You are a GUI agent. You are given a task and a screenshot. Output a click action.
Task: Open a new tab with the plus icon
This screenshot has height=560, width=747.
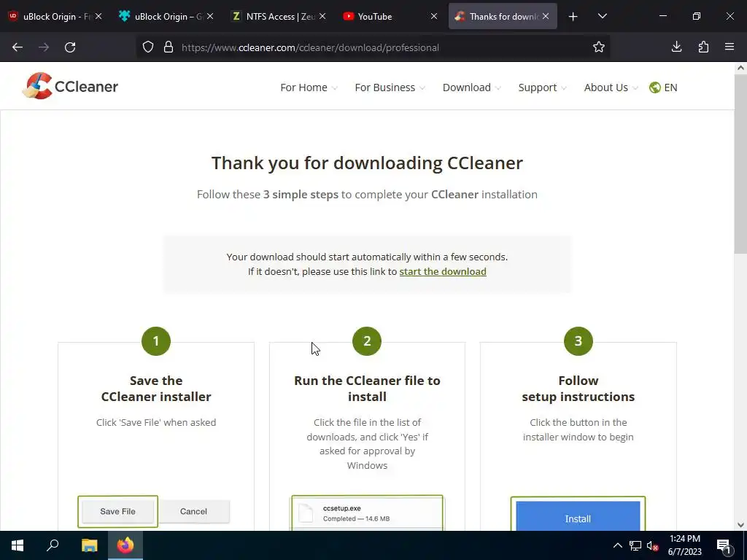(573, 17)
